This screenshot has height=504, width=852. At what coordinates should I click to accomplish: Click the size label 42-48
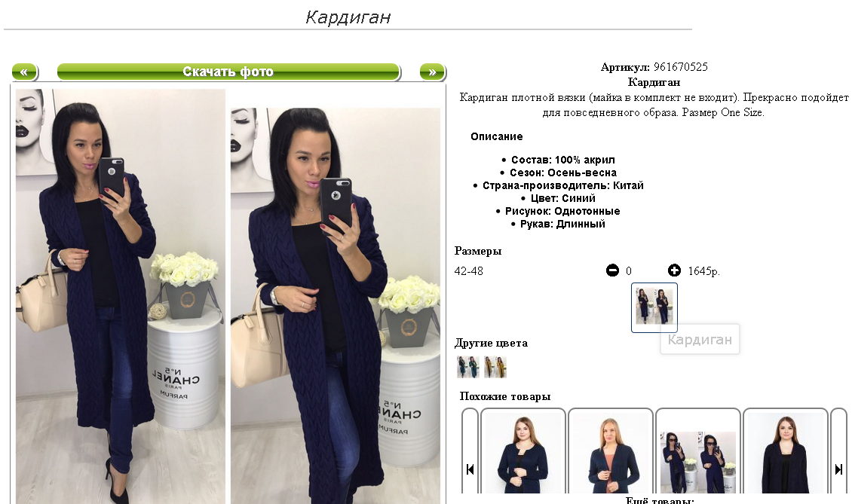(468, 271)
